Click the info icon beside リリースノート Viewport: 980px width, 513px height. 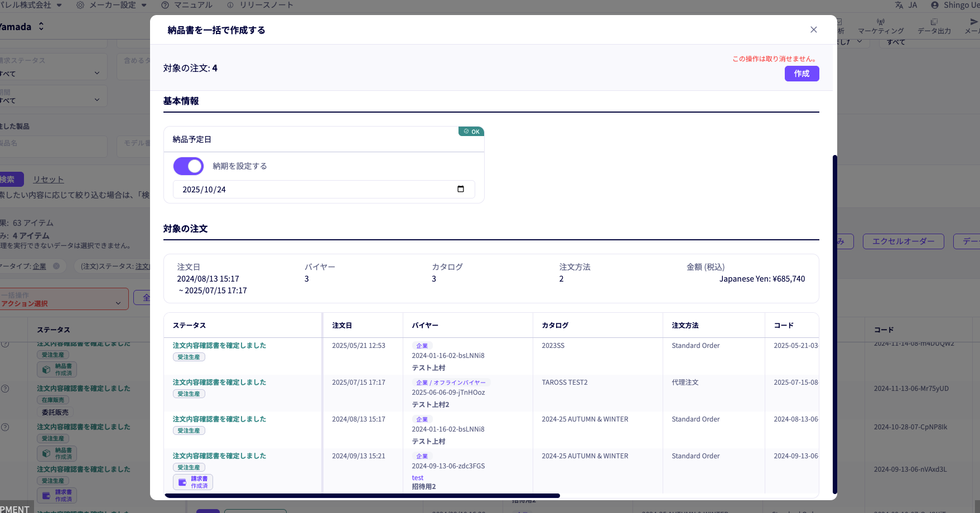tap(230, 5)
